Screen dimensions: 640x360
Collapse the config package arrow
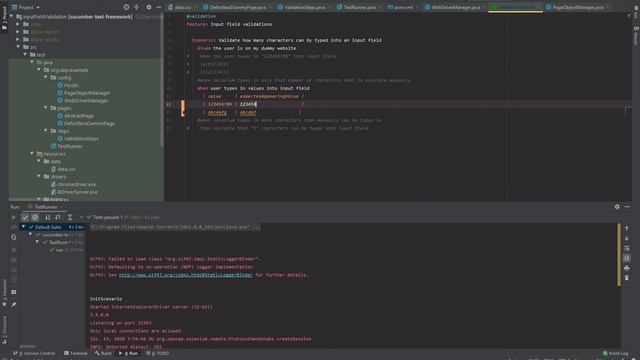click(x=46, y=77)
